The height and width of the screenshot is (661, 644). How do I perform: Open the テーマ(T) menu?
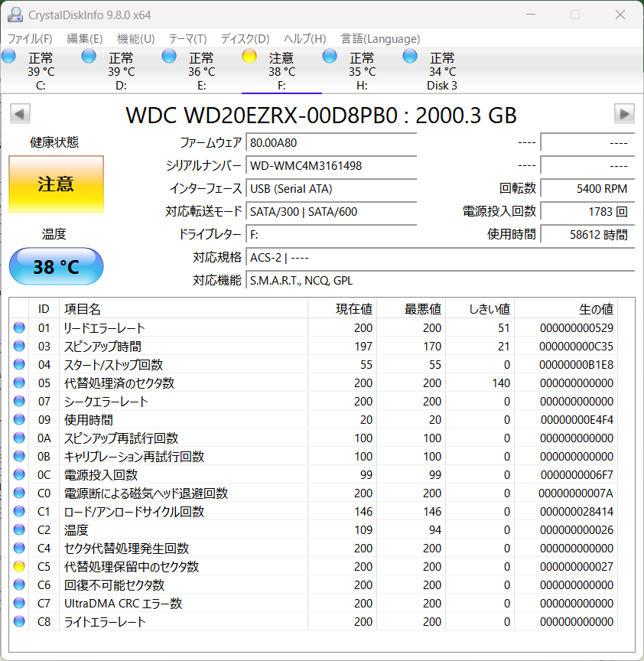(187, 38)
